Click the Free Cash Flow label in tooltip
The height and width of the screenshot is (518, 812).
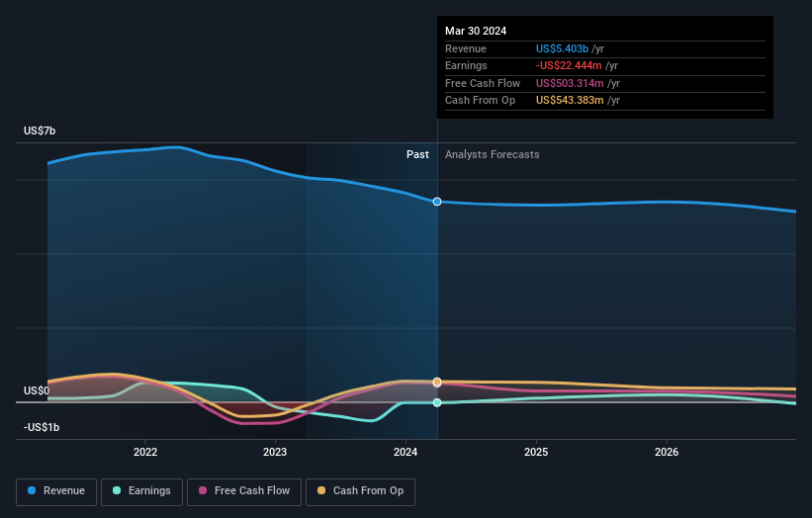point(483,83)
